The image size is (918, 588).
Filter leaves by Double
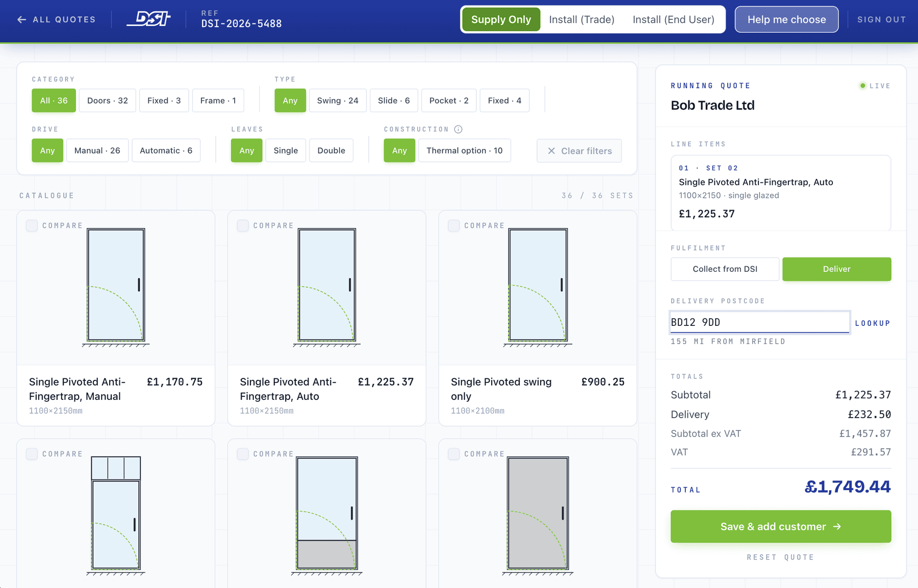click(x=331, y=150)
